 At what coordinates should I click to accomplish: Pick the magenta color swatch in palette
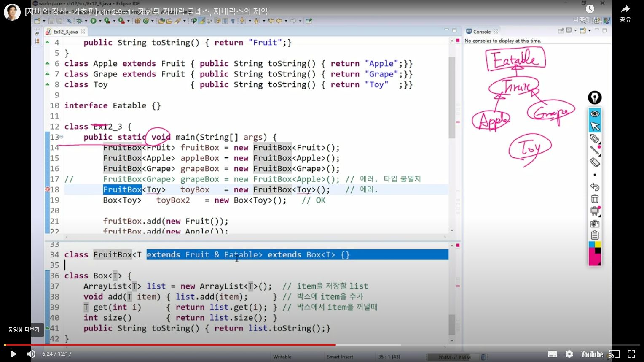(593, 257)
